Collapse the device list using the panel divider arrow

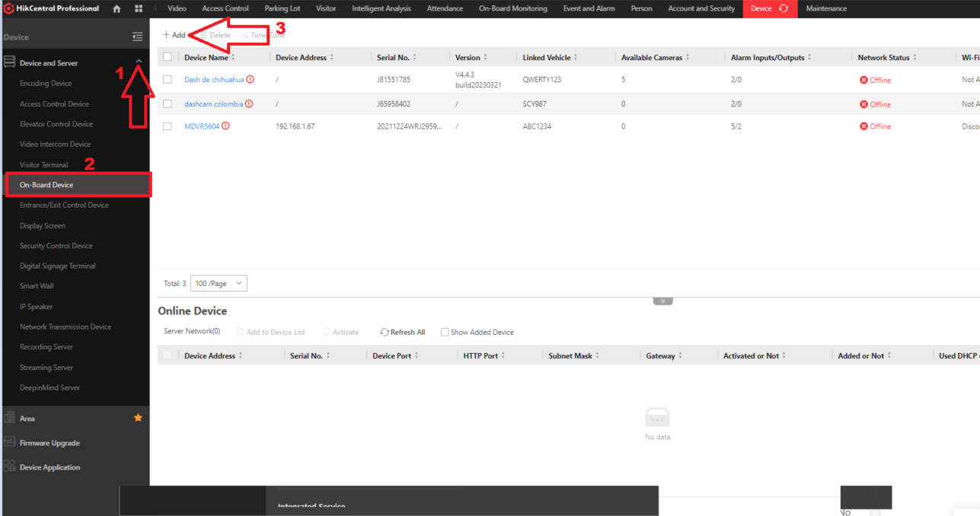pyautogui.click(x=662, y=301)
